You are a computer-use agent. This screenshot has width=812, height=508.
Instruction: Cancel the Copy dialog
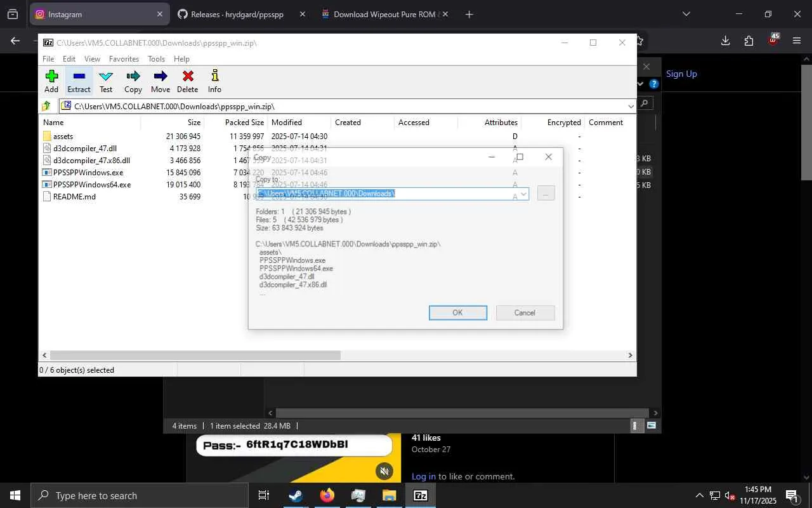click(x=525, y=312)
